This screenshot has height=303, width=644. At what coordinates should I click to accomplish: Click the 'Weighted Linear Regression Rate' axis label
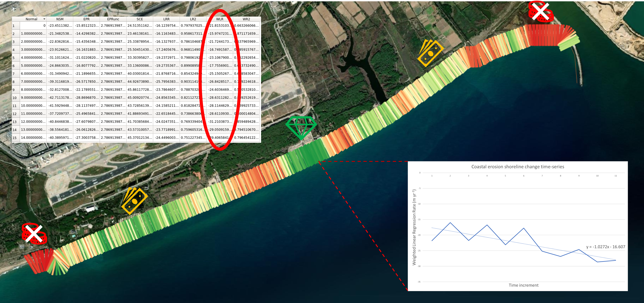pyautogui.click(x=414, y=227)
